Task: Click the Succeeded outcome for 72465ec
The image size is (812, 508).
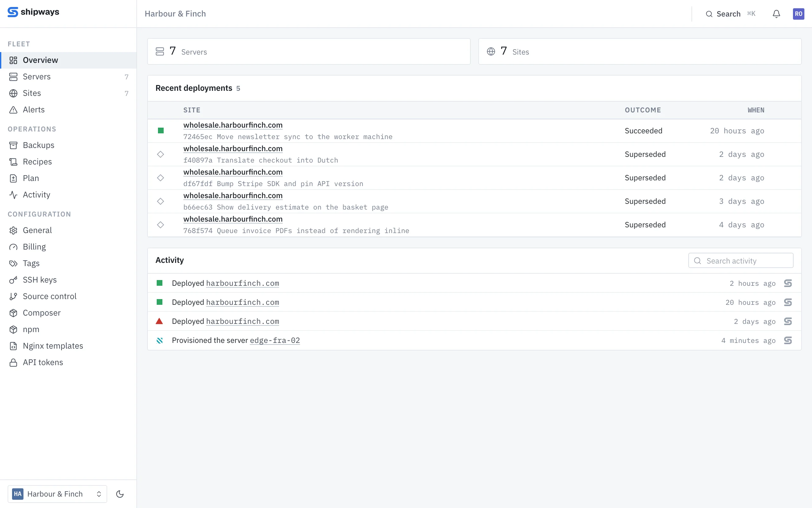Action: (643, 131)
